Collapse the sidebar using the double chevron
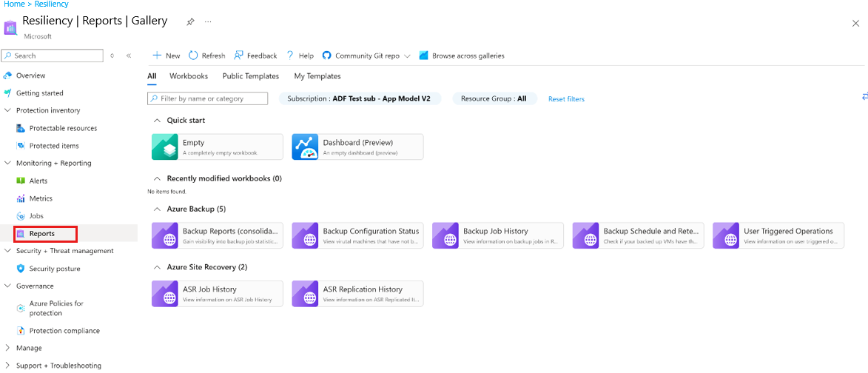The height and width of the screenshot is (373, 868). (129, 56)
